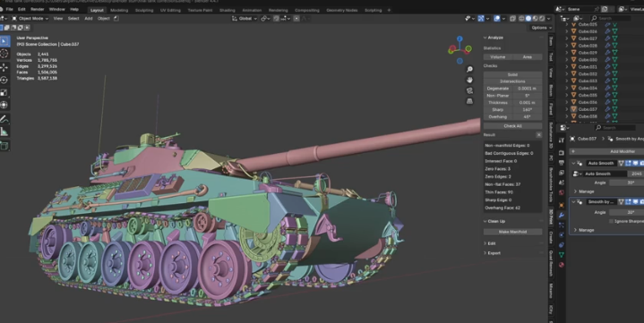Open Object properties tab (orange square)
The height and width of the screenshot is (323, 644).
(562, 205)
